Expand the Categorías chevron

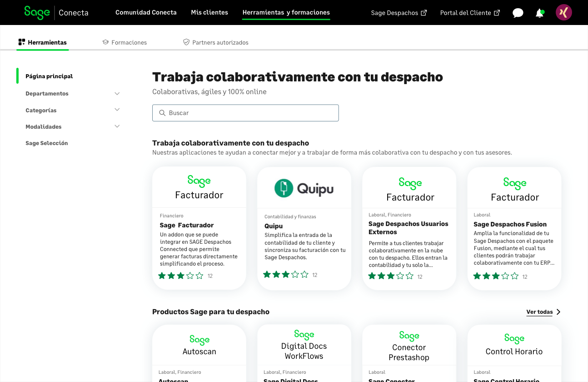click(117, 110)
